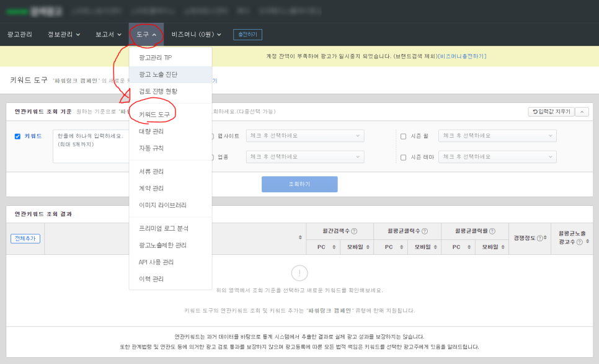Click the 월평균노출 광고수 help icon
The height and width of the screenshot is (364, 599).
[580, 242]
